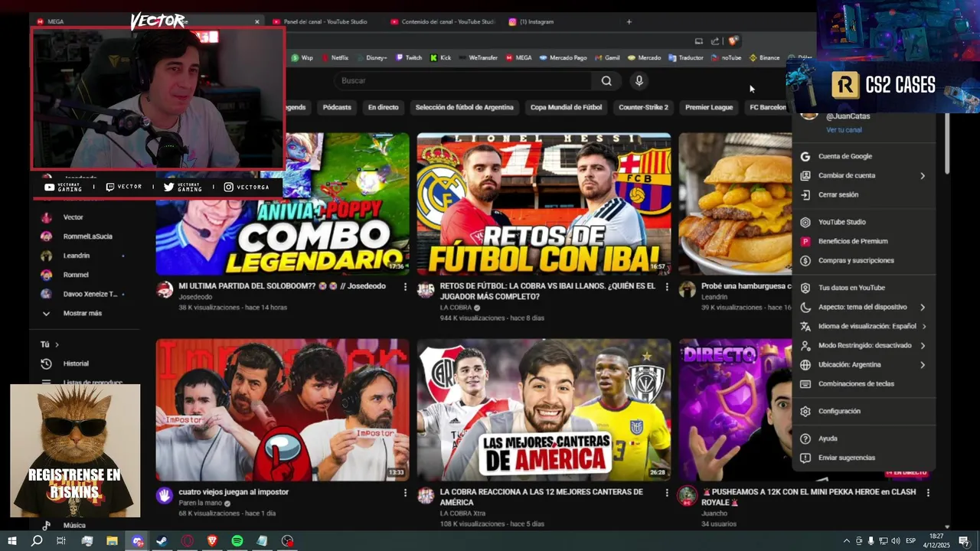Open the Traductor bookmark

point(685,57)
